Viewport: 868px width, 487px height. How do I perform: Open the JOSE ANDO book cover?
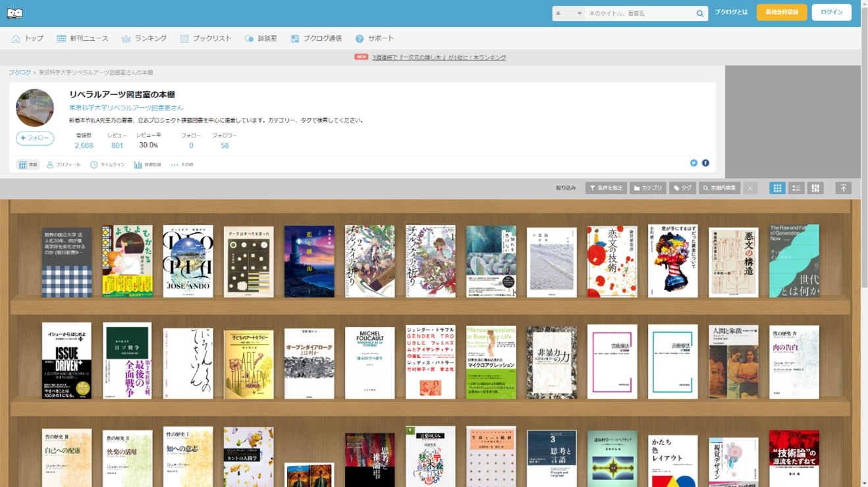click(x=188, y=261)
